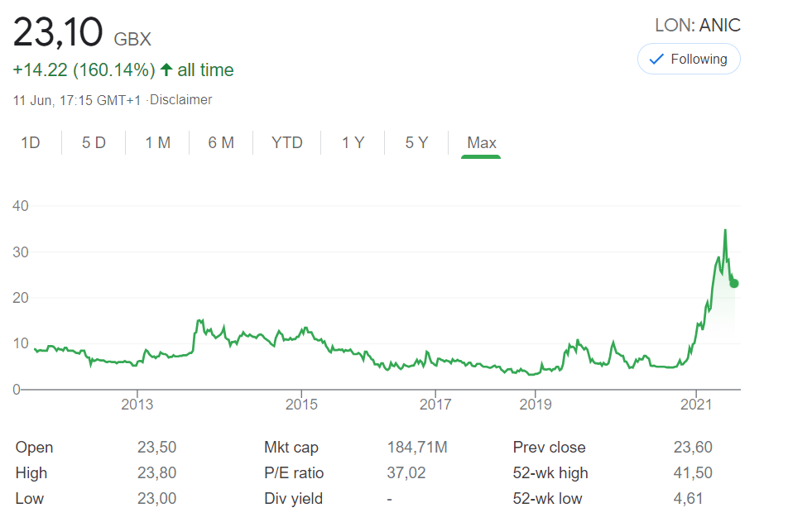
Task: Click the checkmark icon in the Following button
Action: click(x=657, y=59)
